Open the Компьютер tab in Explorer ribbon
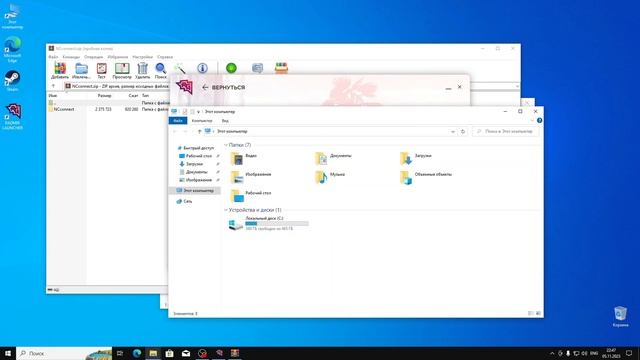The width and height of the screenshot is (640, 360). [x=202, y=121]
